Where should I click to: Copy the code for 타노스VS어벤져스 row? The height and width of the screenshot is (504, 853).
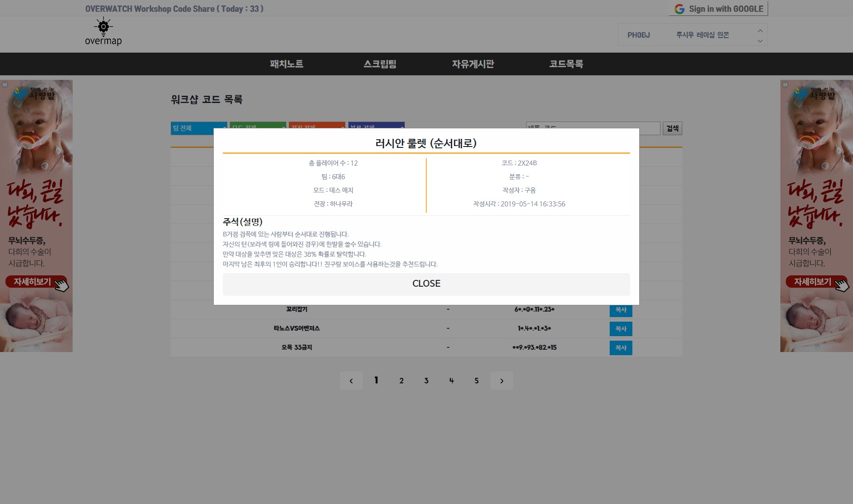(x=621, y=329)
